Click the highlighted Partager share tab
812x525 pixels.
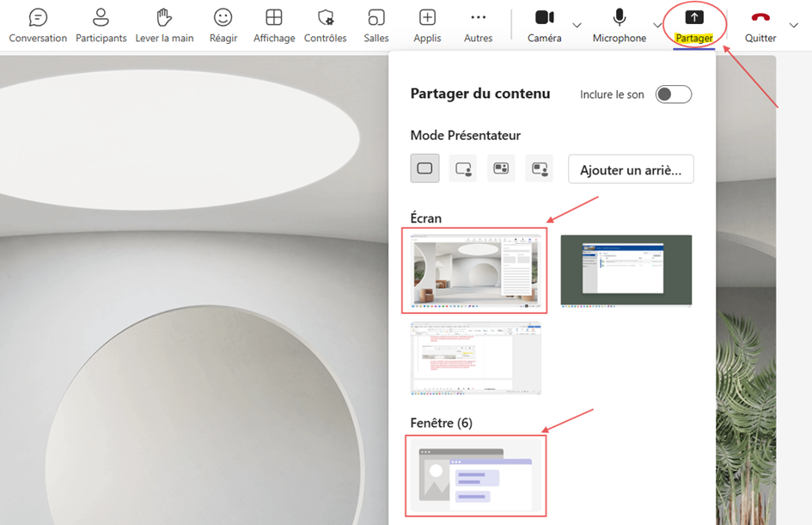(694, 26)
